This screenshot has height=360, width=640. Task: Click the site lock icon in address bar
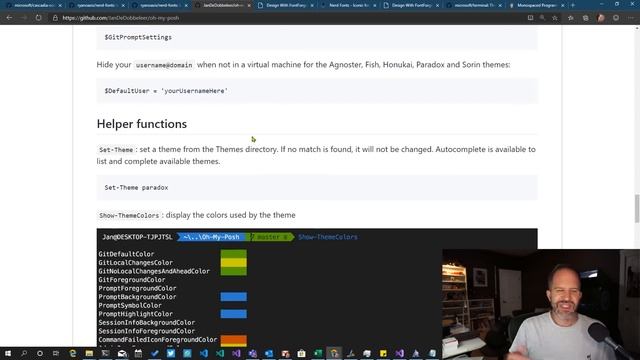tap(55, 18)
